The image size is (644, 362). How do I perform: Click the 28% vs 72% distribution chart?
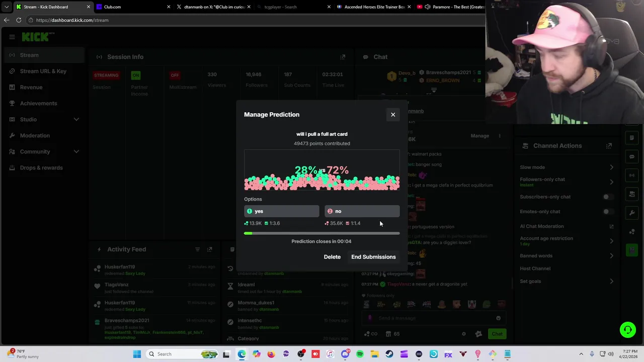point(322,170)
